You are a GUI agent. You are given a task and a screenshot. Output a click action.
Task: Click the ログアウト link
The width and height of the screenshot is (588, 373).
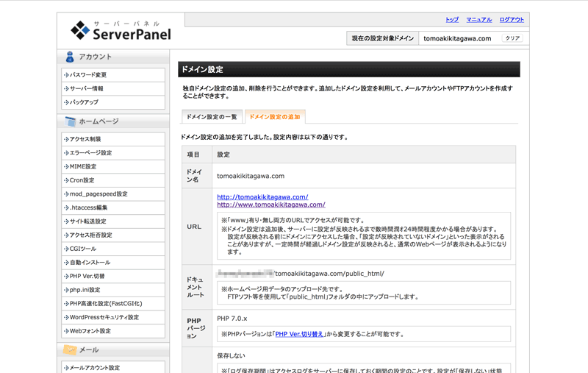[x=512, y=20]
